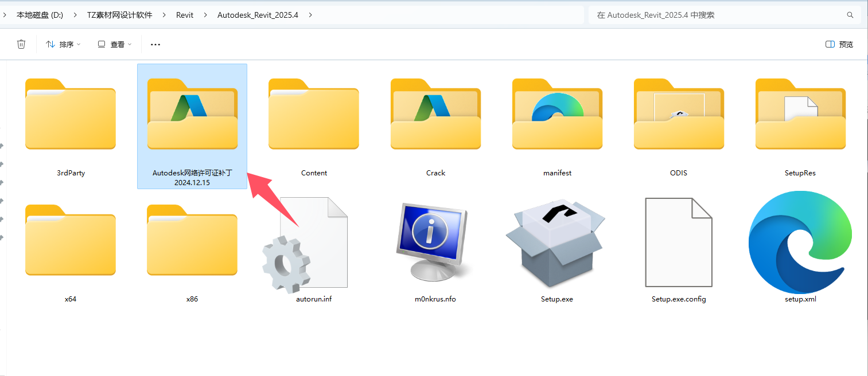Click the Setup.exe.config file name label
The image size is (868, 376).
tap(679, 299)
